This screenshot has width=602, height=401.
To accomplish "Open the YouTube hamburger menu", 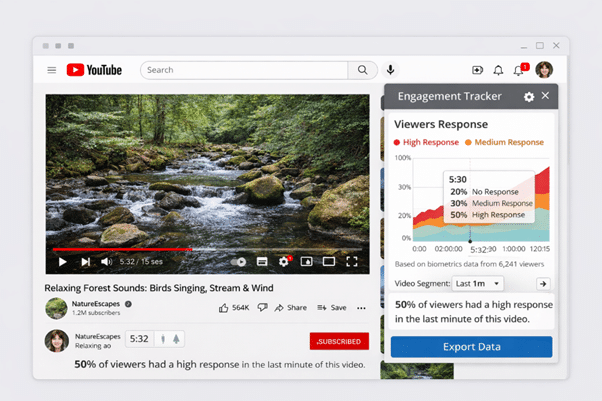I will [52, 70].
